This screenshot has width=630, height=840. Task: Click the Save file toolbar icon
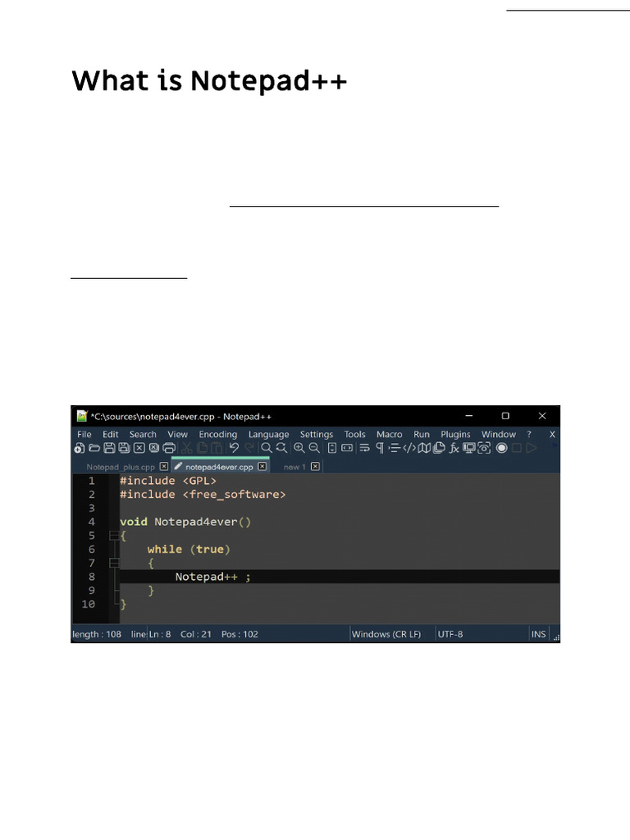click(109, 448)
